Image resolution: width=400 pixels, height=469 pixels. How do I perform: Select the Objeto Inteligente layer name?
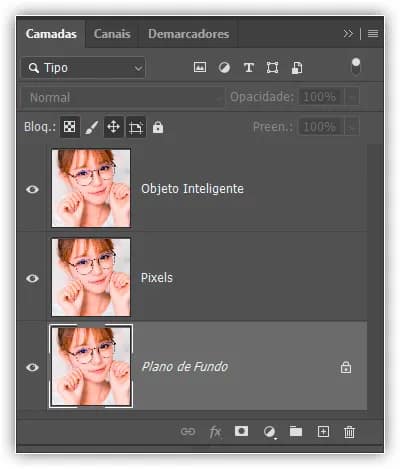tap(192, 189)
